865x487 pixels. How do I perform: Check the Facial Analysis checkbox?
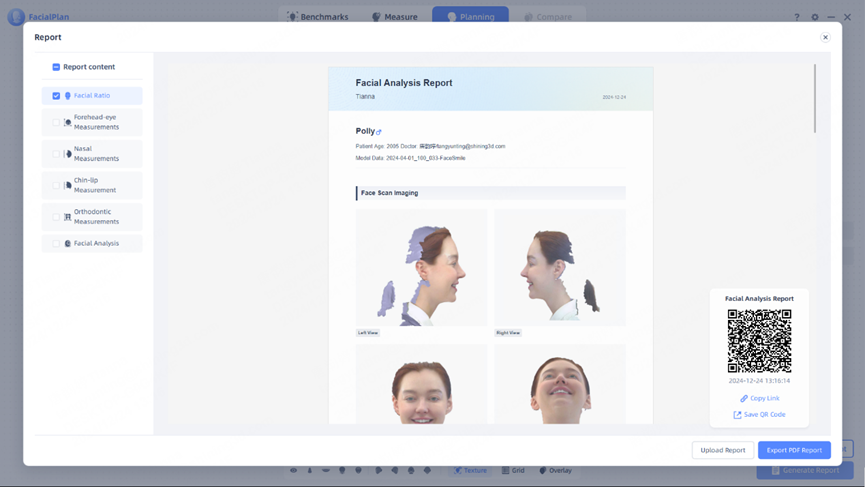[56, 243]
